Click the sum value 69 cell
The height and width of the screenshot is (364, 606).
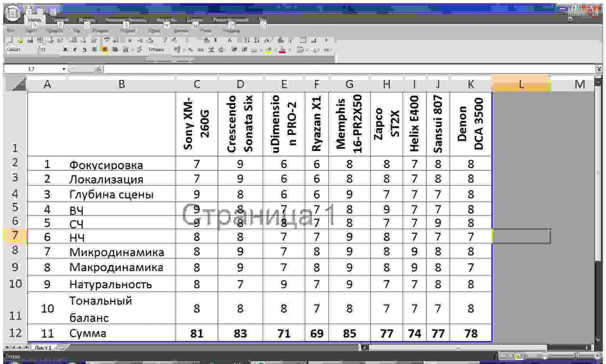pyautogui.click(x=317, y=333)
